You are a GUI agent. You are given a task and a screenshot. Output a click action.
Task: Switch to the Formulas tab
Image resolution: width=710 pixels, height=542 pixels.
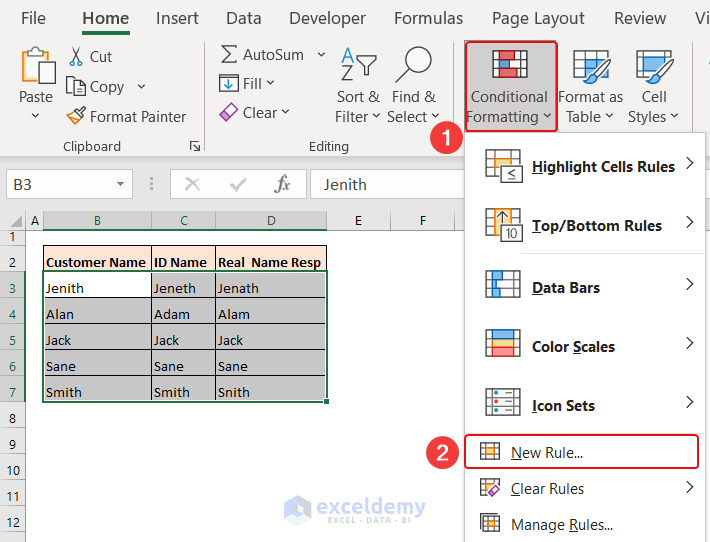pyautogui.click(x=428, y=18)
